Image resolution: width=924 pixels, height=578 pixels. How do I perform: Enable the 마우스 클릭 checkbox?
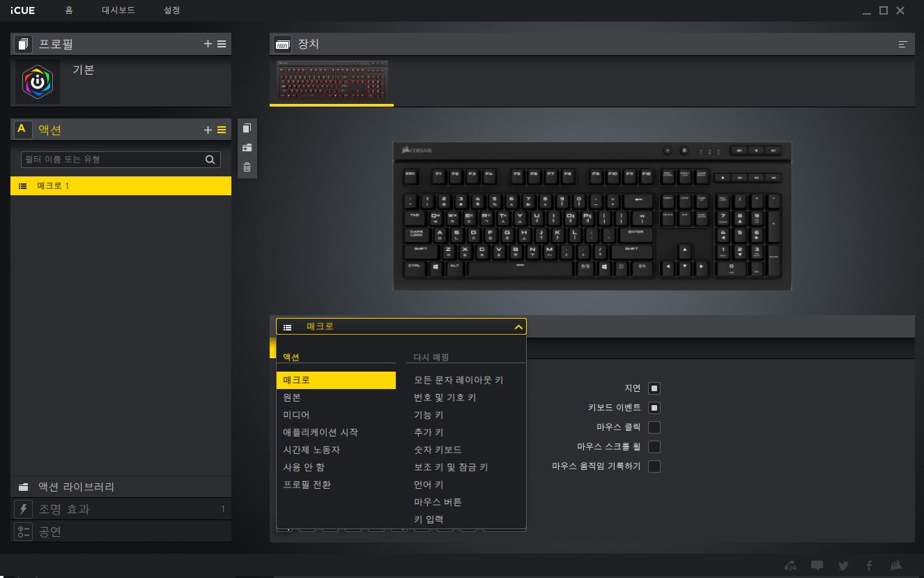654,427
